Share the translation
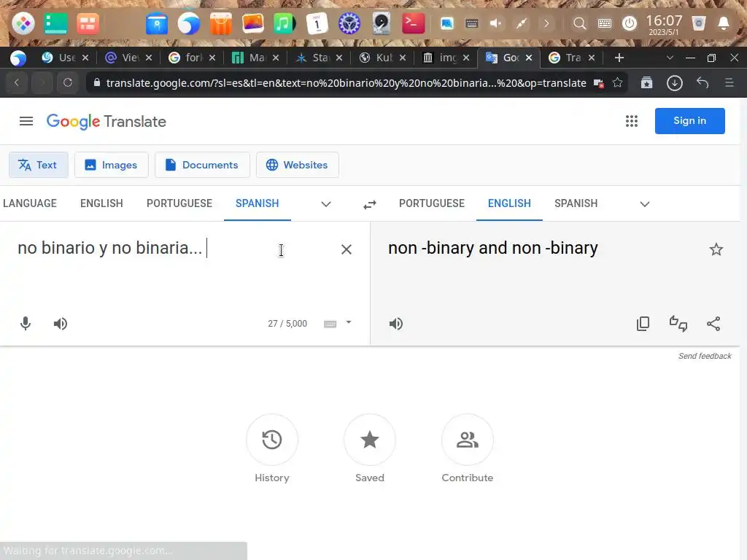 pyautogui.click(x=713, y=324)
